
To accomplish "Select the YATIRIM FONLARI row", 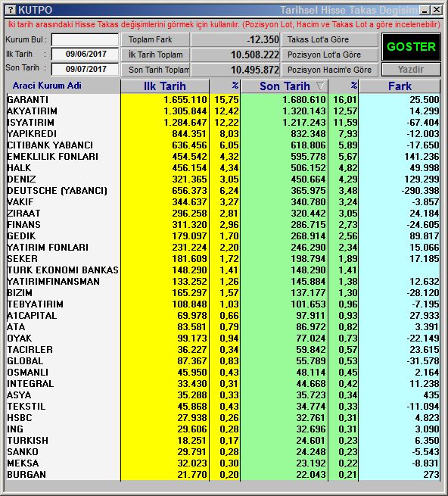I will tap(223, 248).
